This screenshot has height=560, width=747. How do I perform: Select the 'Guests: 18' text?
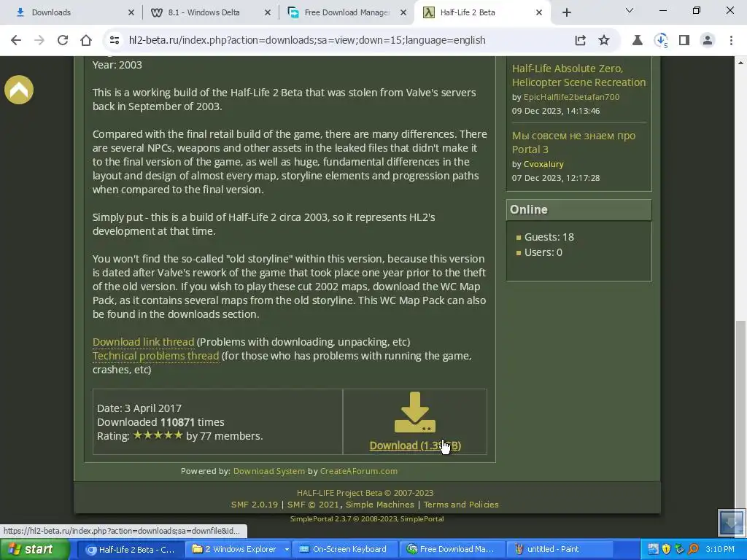click(549, 237)
